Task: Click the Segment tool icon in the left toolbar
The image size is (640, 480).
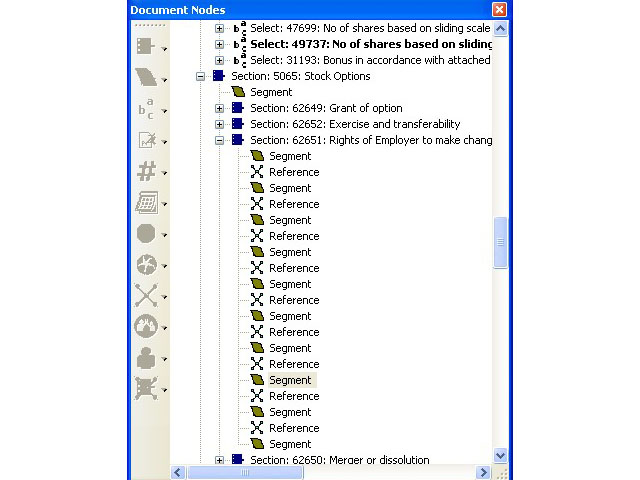Action: tap(146, 77)
